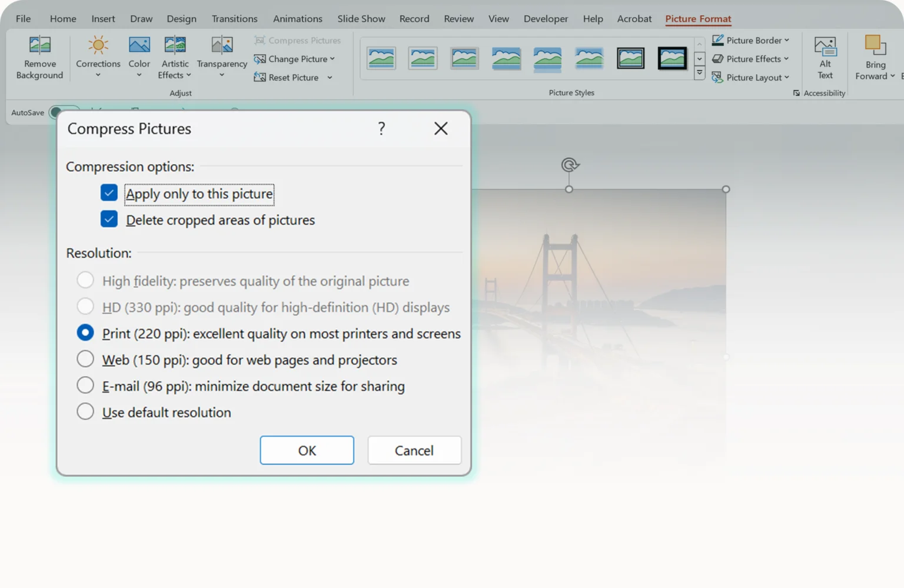Click the Compress Pictures ribbon command
The image size is (904, 588).
298,40
